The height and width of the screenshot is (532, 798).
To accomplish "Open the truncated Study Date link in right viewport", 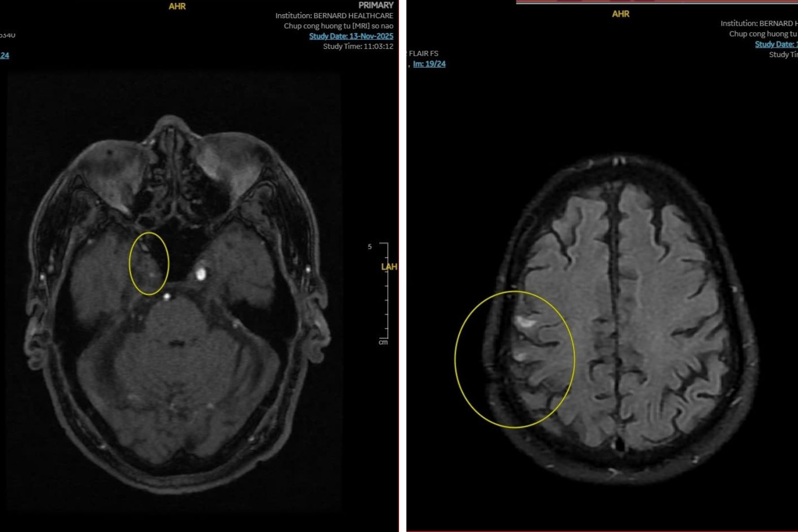I will [776, 44].
